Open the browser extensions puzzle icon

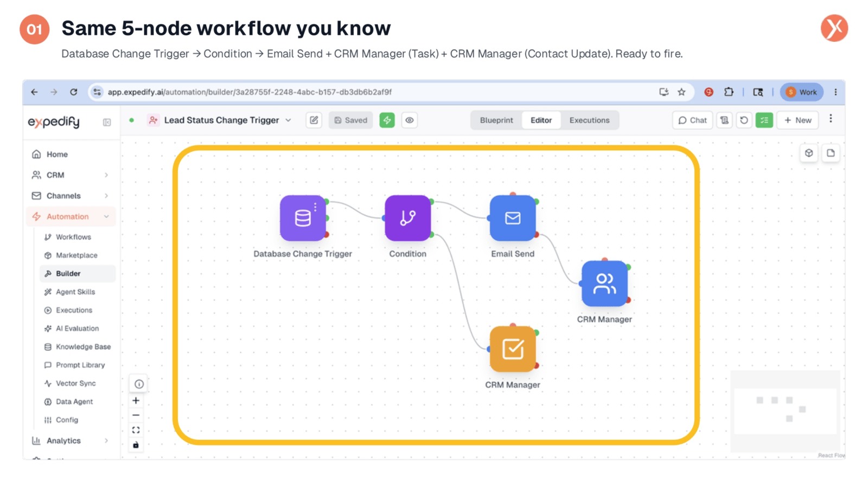[729, 92]
